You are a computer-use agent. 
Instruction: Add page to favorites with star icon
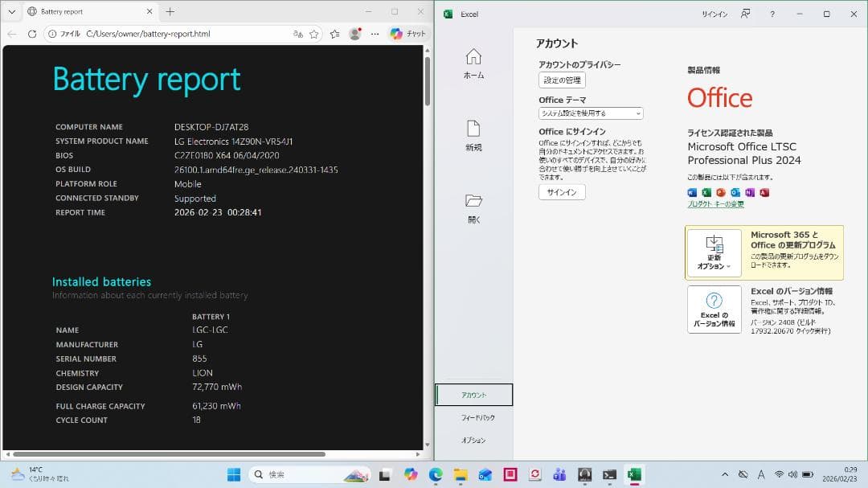tap(314, 34)
